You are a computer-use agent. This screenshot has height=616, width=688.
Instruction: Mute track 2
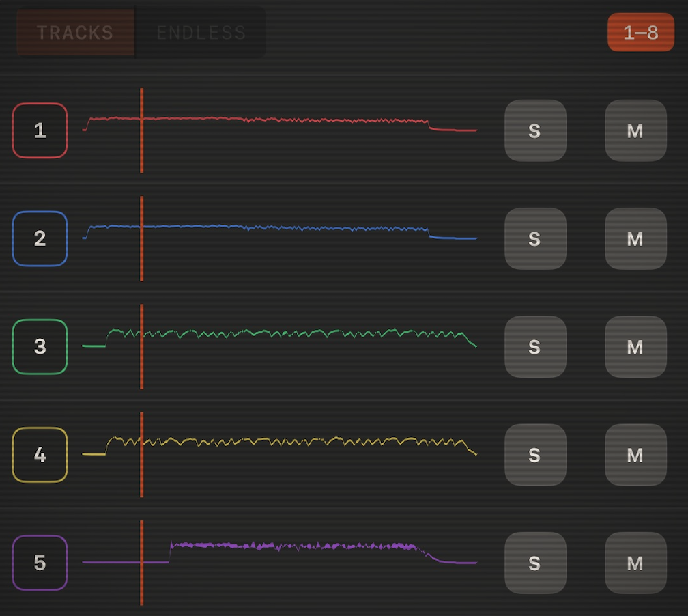tap(636, 238)
